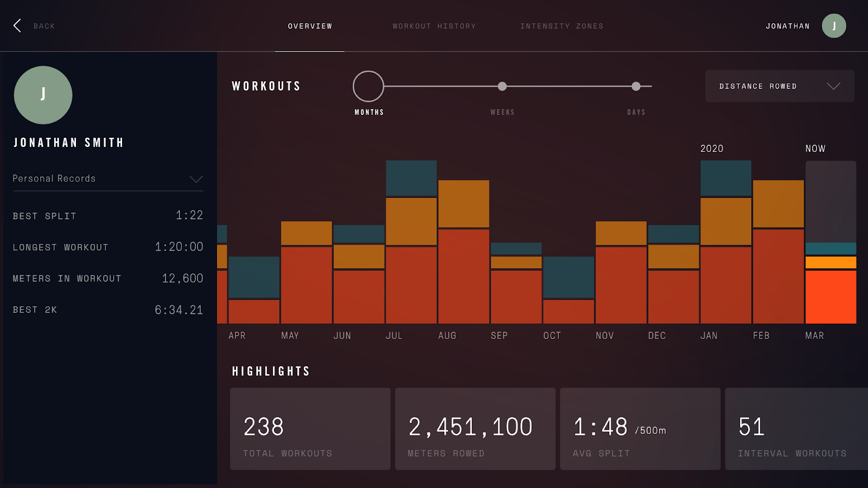
Task: Go to the Intensity Zones tab
Action: tap(561, 26)
